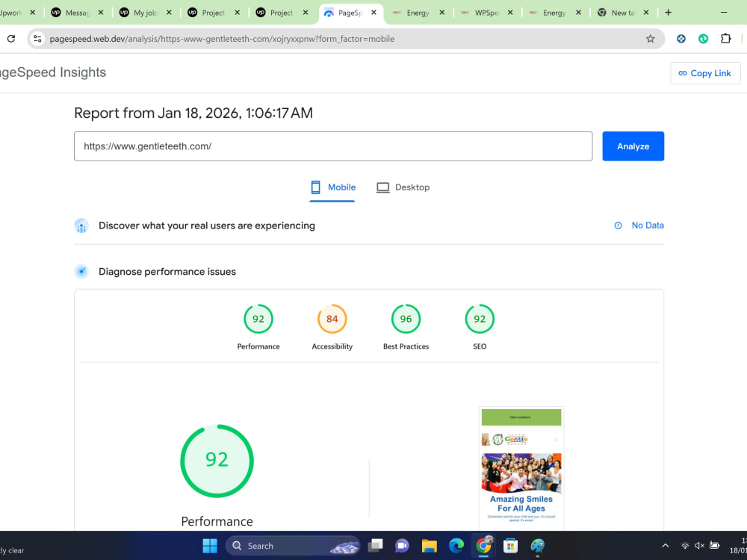Screen dimensions: 747x560
Task: Open the mobile page screenshot thumbnail
Action: (521, 469)
